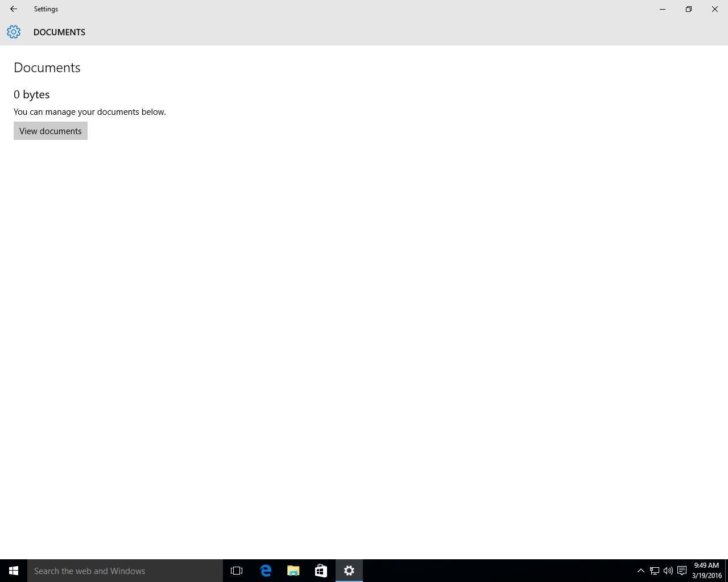728x582 pixels.
Task: Open the Windows Start menu
Action: (x=14, y=571)
